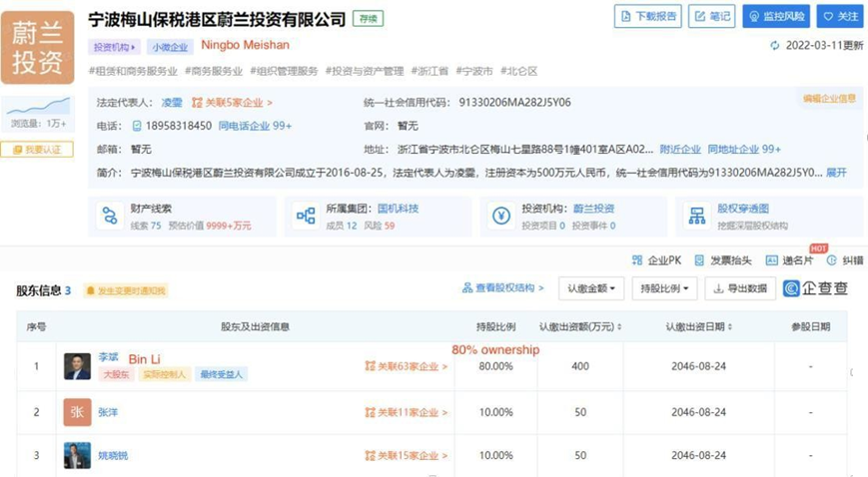
Task: Click the 导出数据 export button
Action: pyautogui.click(x=740, y=288)
